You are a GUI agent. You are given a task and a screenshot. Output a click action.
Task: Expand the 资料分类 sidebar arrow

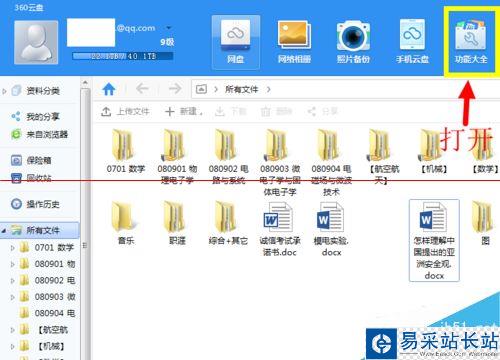point(4,91)
